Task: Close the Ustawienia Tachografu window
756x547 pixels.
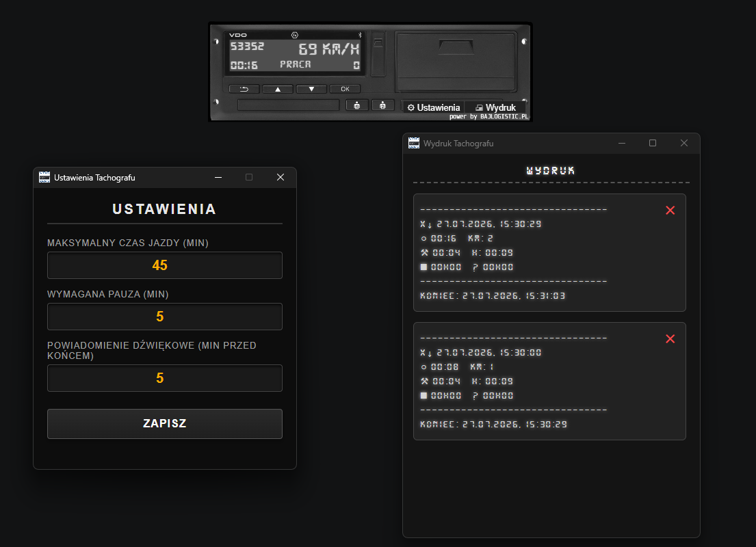Action: coord(281,177)
